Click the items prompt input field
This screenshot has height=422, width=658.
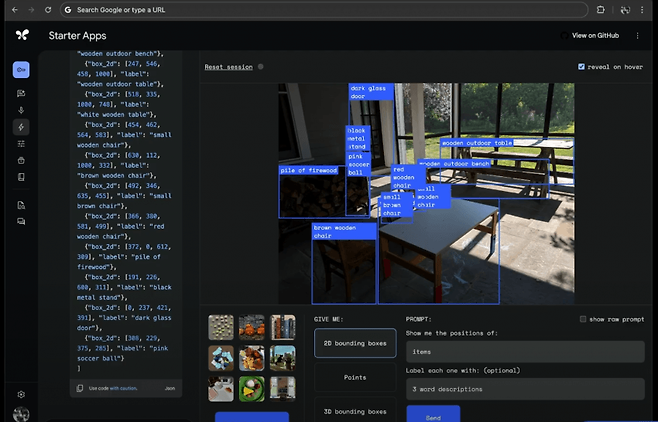coord(524,352)
